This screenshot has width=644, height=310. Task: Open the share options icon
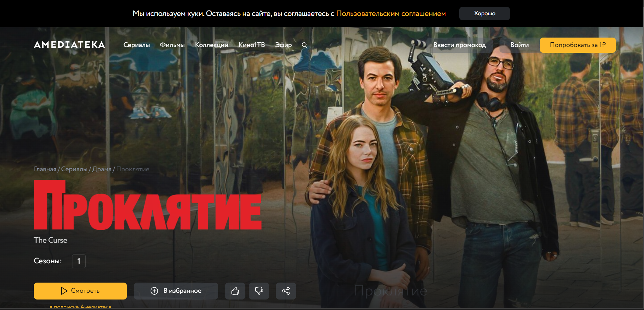pos(286,291)
